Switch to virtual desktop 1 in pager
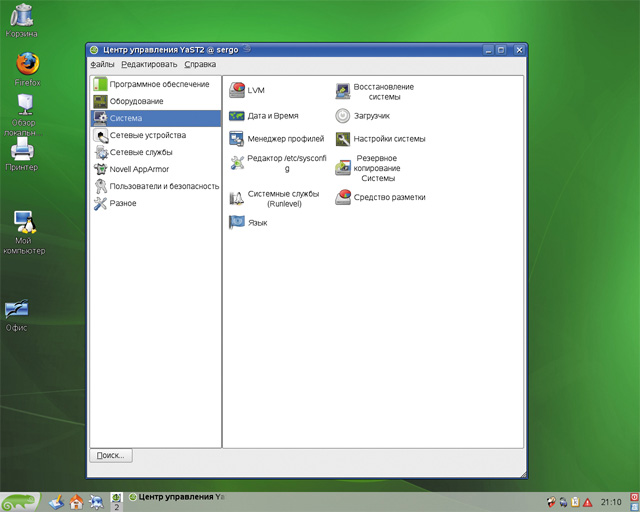640x512 pixels. (116, 498)
